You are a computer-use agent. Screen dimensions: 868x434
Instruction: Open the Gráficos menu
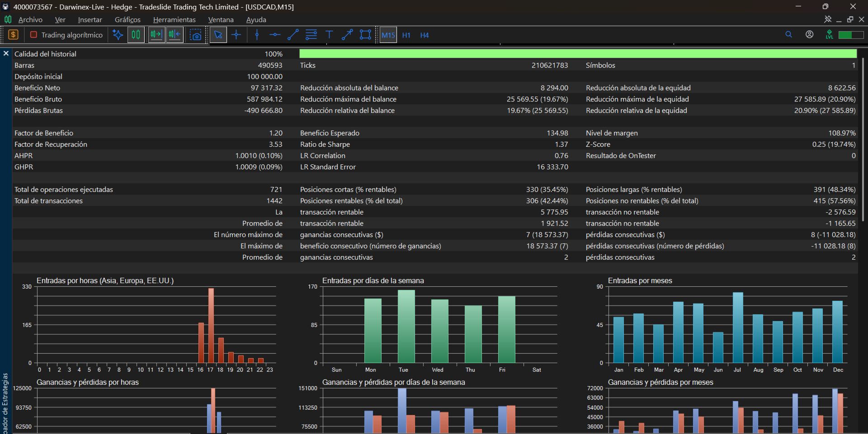pyautogui.click(x=127, y=20)
